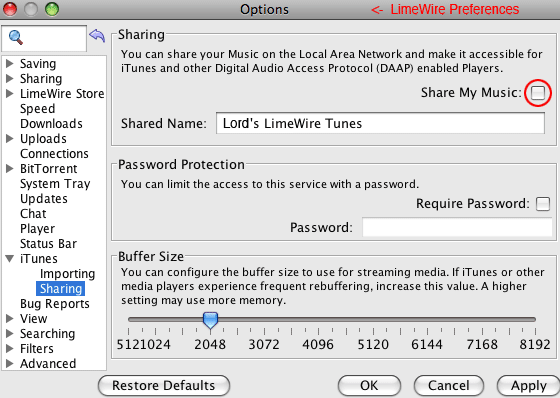Tick the Require Password checkbox

543,204
